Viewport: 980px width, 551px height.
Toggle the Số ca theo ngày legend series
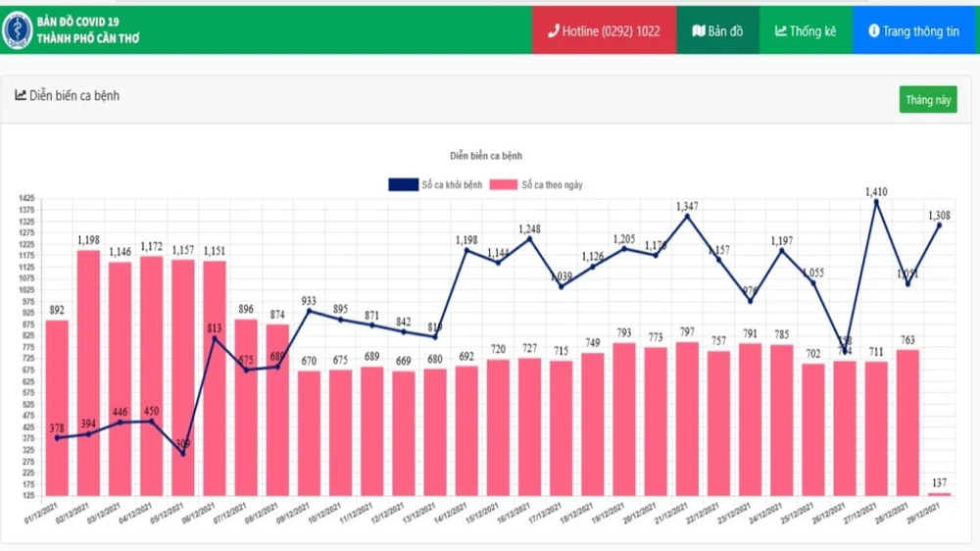(x=553, y=184)
